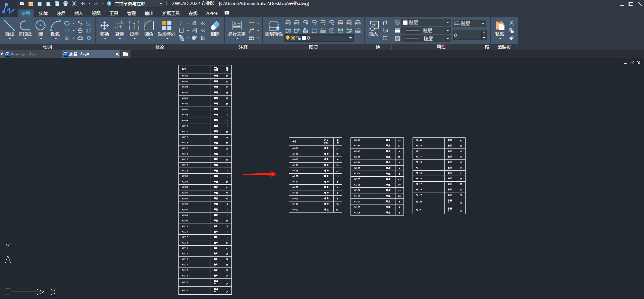Expand the layer 0 dropdown list
The width and height of the screenshot is (644, 299).
click(351, 38)
